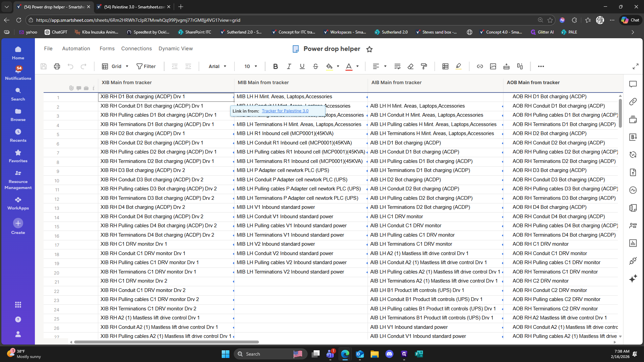Click the Print icon in toolbar

point(57,66)
